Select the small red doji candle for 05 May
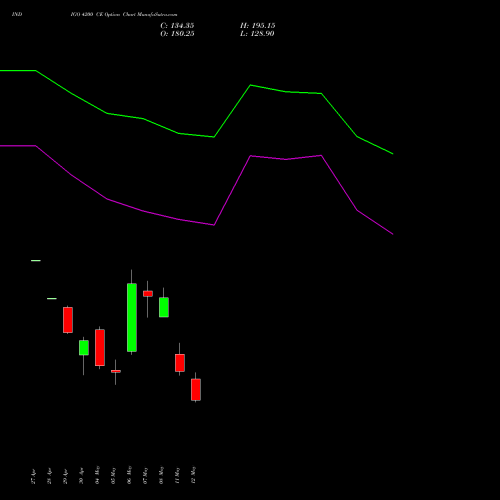 tap(116, 371)
